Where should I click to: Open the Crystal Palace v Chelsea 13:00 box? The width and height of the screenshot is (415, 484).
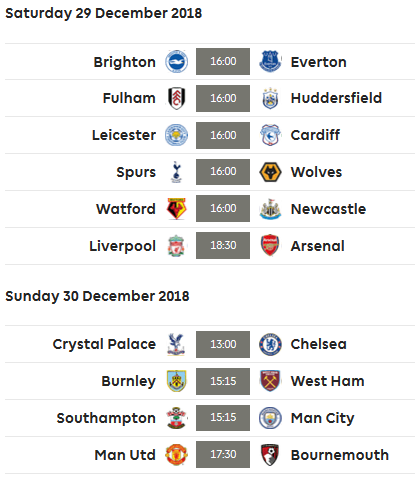223,344
